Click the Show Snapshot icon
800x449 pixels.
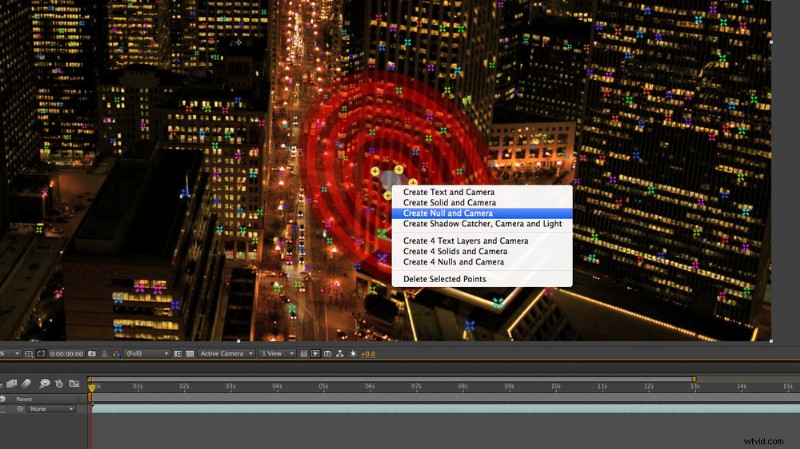click(x=104, y=354)
